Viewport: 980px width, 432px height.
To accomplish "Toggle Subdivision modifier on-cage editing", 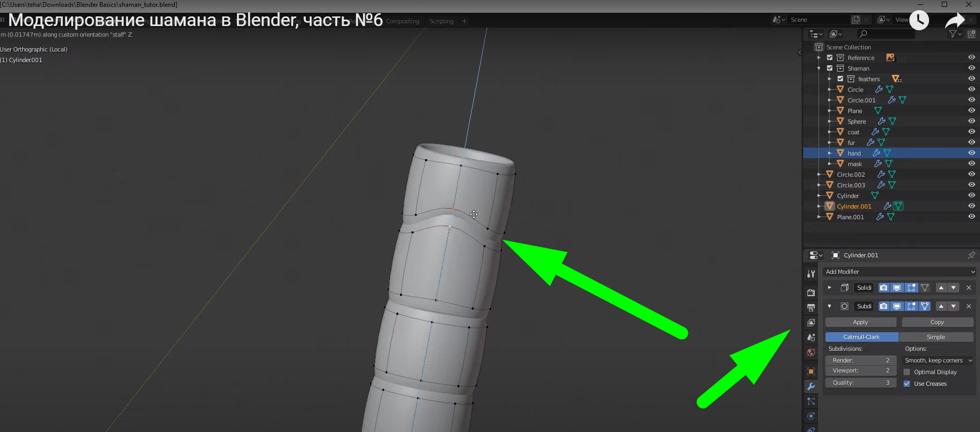I will [925, 306].
